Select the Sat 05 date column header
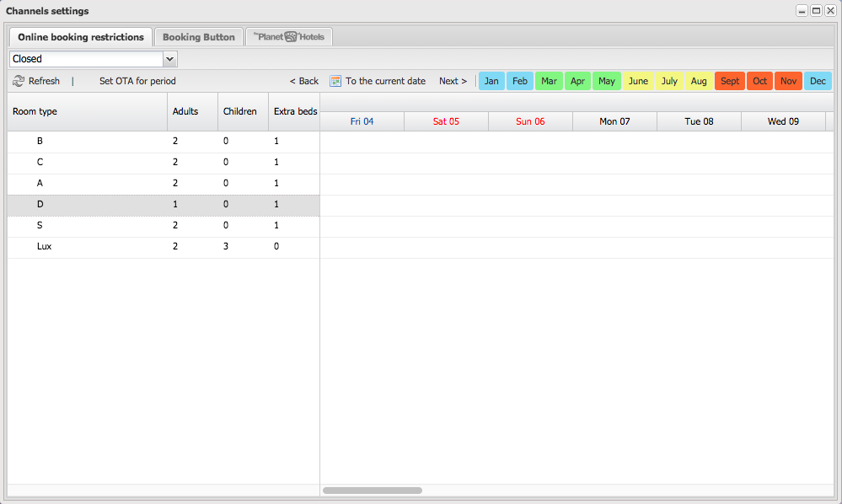 (446, 121)
